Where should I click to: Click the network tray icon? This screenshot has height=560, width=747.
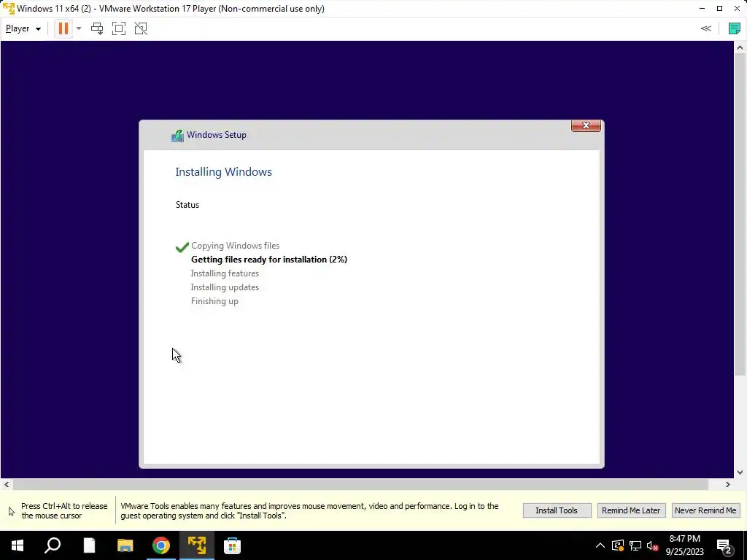pos(635,545)
